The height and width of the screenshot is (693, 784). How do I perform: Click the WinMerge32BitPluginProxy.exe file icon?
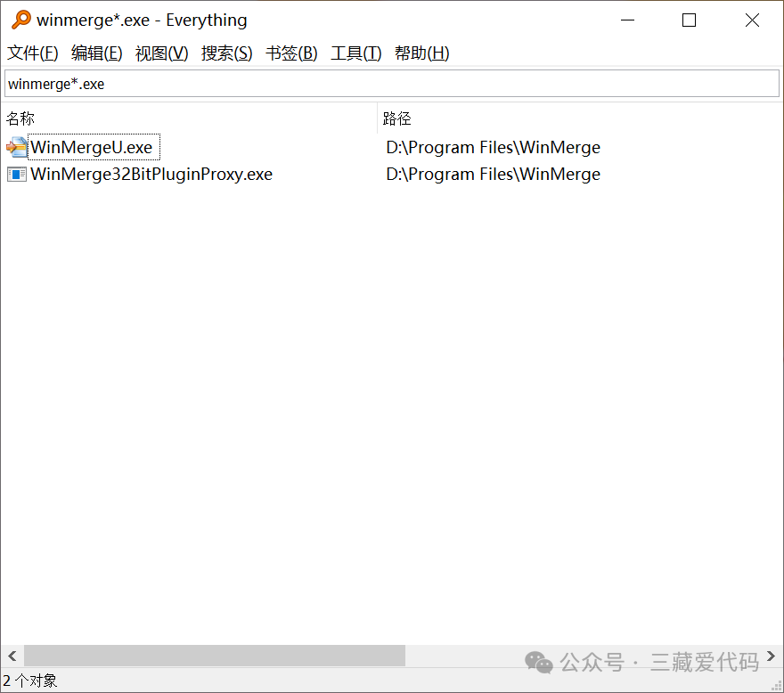[17, 174]
